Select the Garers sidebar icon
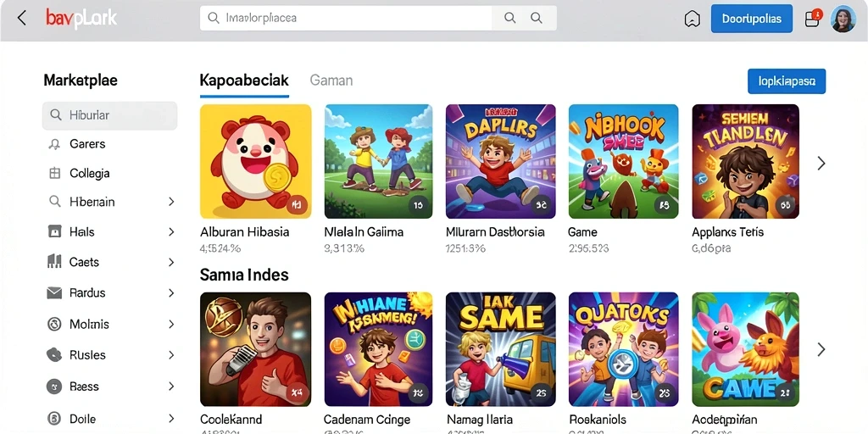Image resolution: width=868 pixels, height=434 pixels. [x=54, y=144]
